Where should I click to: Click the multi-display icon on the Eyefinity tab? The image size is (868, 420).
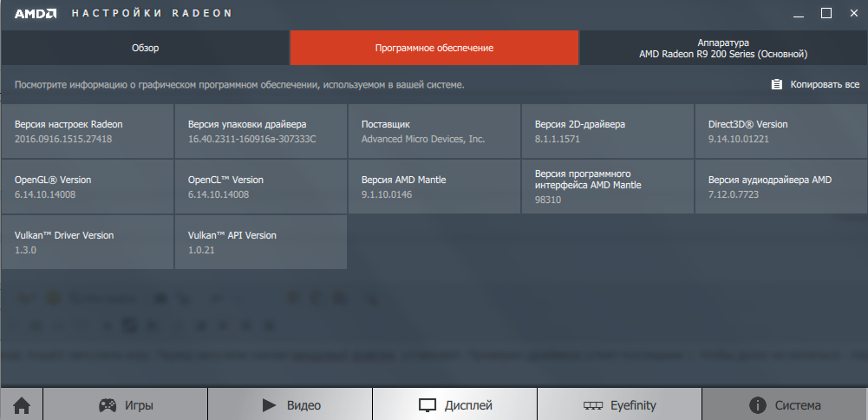coord(593,405)
